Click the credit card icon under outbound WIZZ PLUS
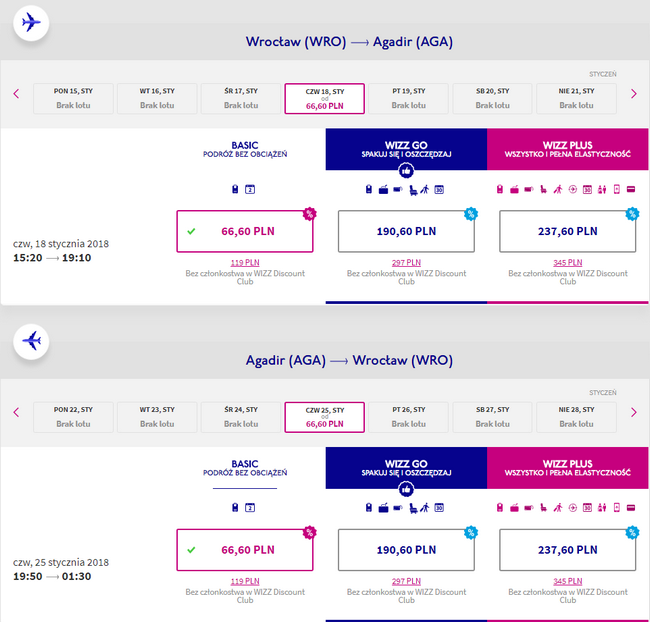The width and height of the screenshot is (650, 622). pos(631,190)
